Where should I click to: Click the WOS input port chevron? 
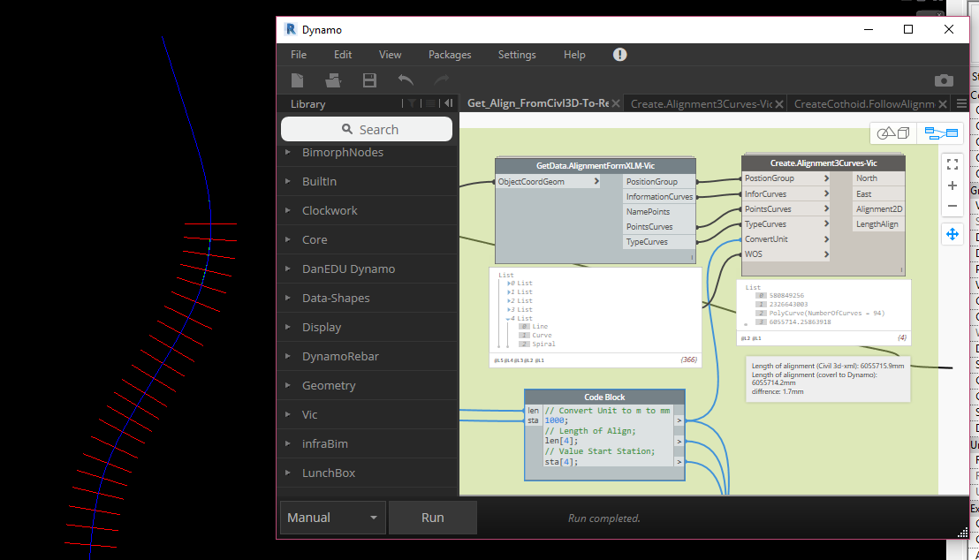pyautogui.click(x=826, y=254)
